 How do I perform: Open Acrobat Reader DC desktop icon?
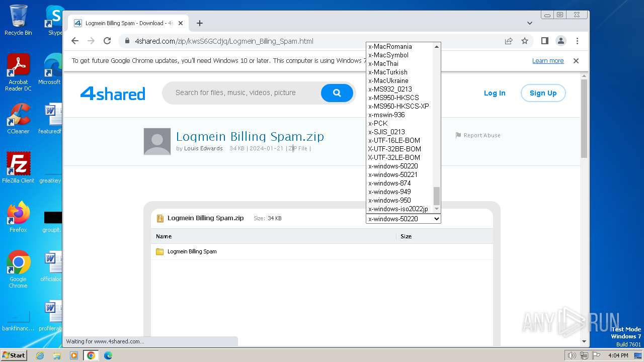tap(18, 73)
